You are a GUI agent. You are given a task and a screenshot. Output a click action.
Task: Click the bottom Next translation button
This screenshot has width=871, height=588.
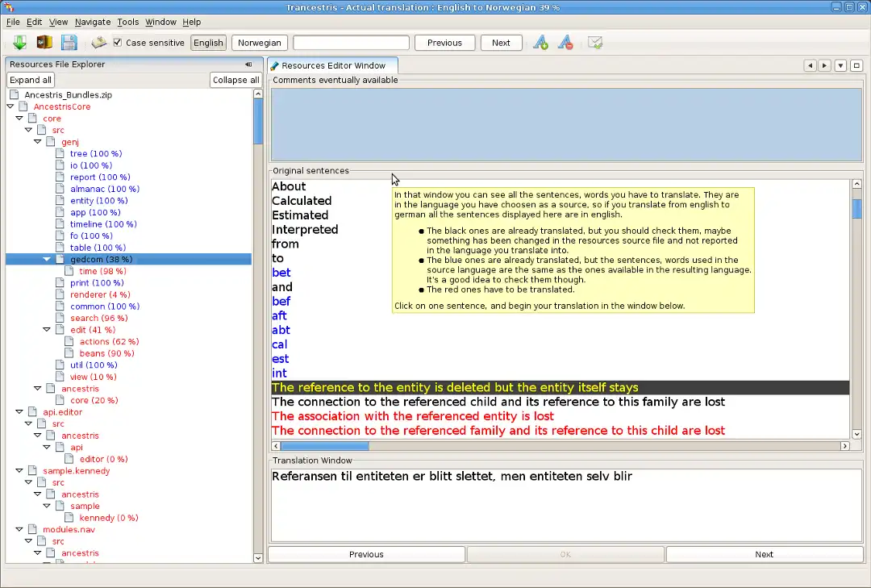click(x=764, y=554)
